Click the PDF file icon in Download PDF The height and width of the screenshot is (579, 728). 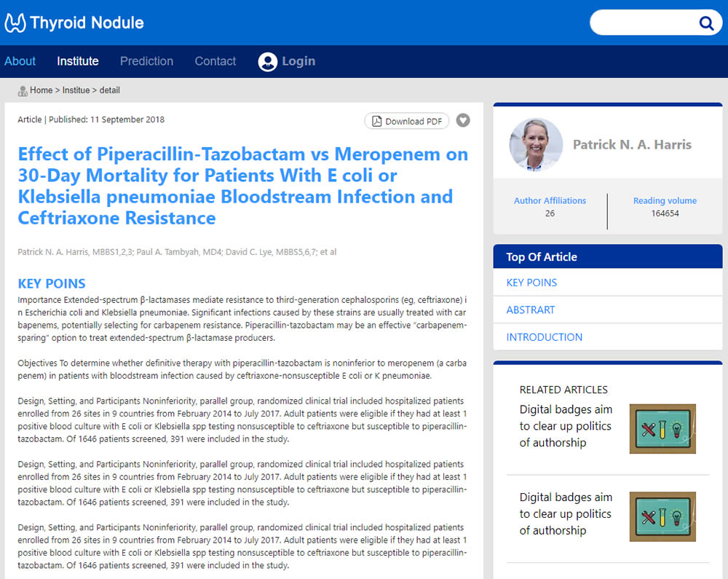point(377,121)
